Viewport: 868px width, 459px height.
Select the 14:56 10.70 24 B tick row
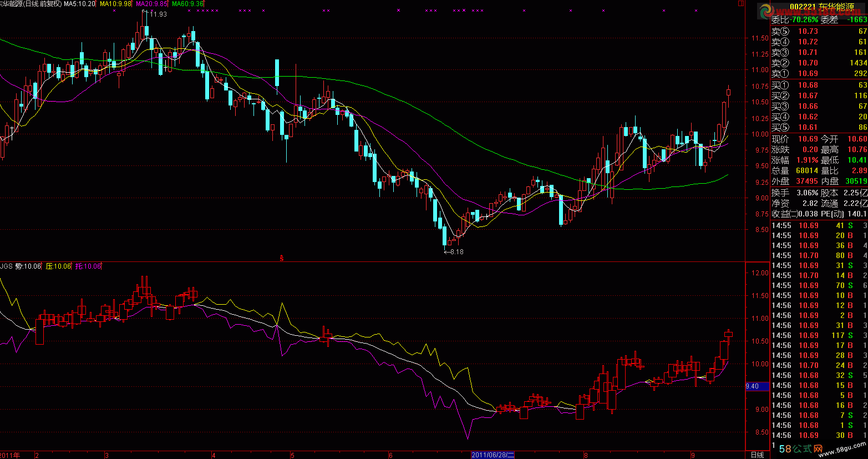tap(819, 366)
